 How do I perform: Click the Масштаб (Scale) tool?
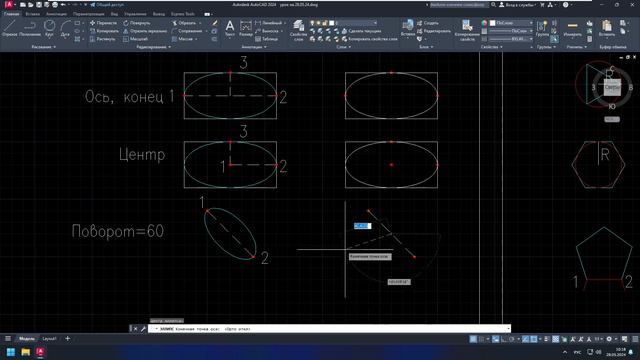[x=135, y=39]
